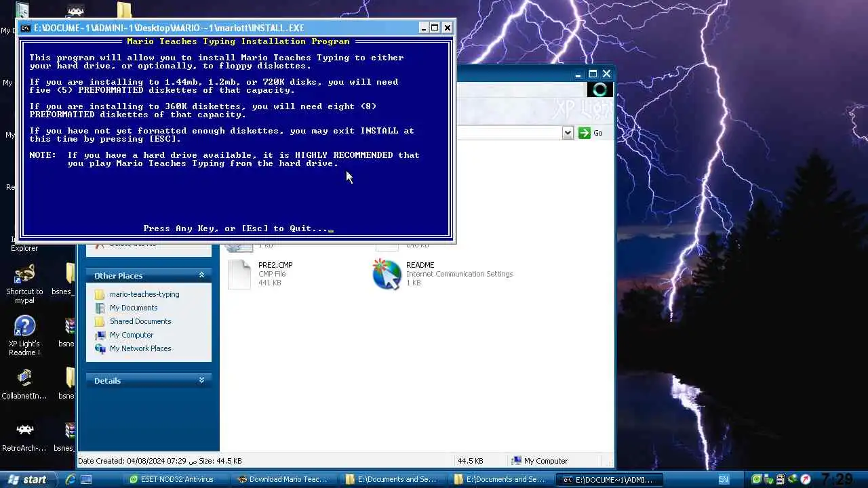Click the red round tray icon beside the clock
This screenshot has width=868, height=488.
[x=806, y=479]
